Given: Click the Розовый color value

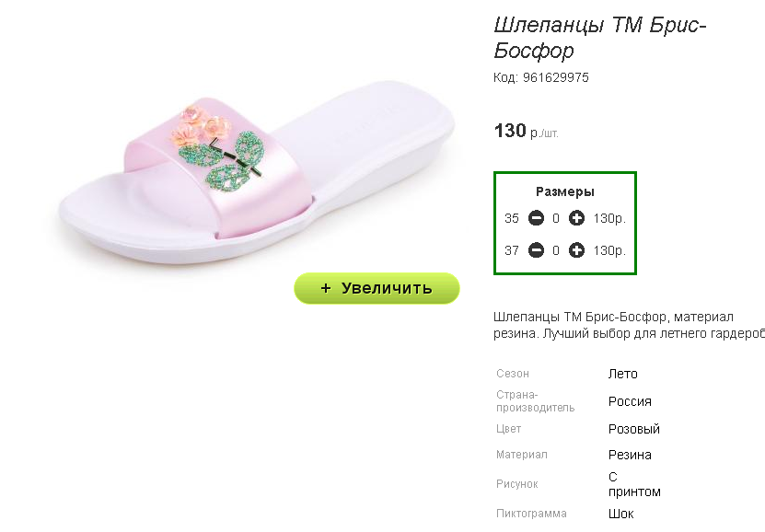Looking at the screenshot, I should point(633,429).
